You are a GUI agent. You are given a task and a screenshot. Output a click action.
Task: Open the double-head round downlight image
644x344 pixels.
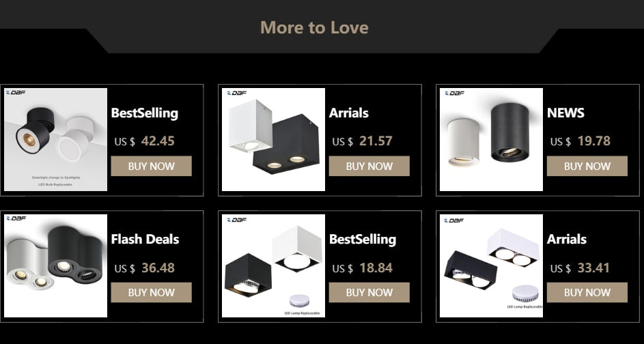pyautogui.click(x=55, y=266)
